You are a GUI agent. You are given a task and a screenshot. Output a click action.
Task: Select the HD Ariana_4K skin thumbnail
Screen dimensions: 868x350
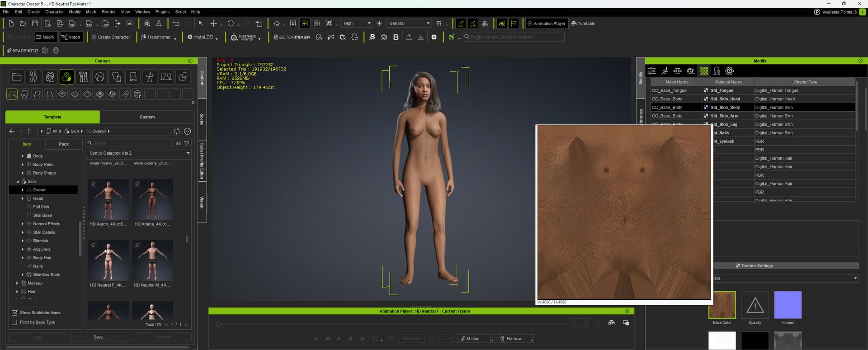[x=152, y=199]
